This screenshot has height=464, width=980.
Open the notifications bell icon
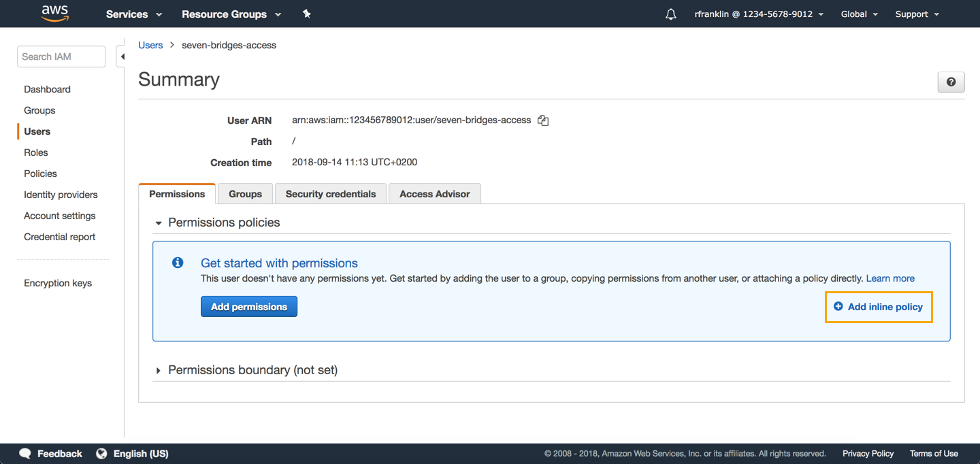pyautogui.click(x=671, y=14)
